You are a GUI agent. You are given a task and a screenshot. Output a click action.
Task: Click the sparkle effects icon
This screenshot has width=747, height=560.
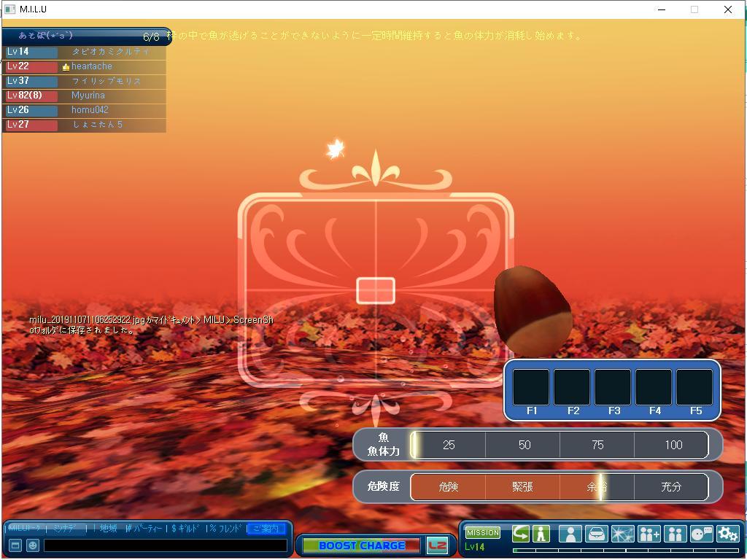point(623,533)
